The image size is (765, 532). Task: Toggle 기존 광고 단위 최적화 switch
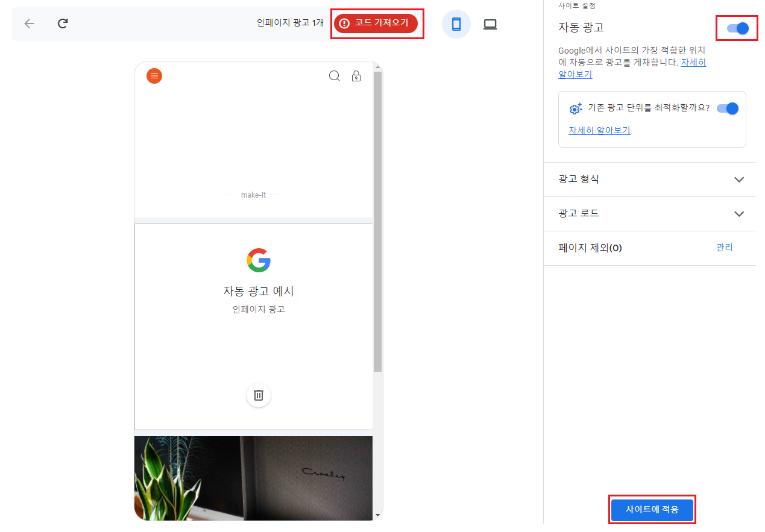(x=728, y=108)
